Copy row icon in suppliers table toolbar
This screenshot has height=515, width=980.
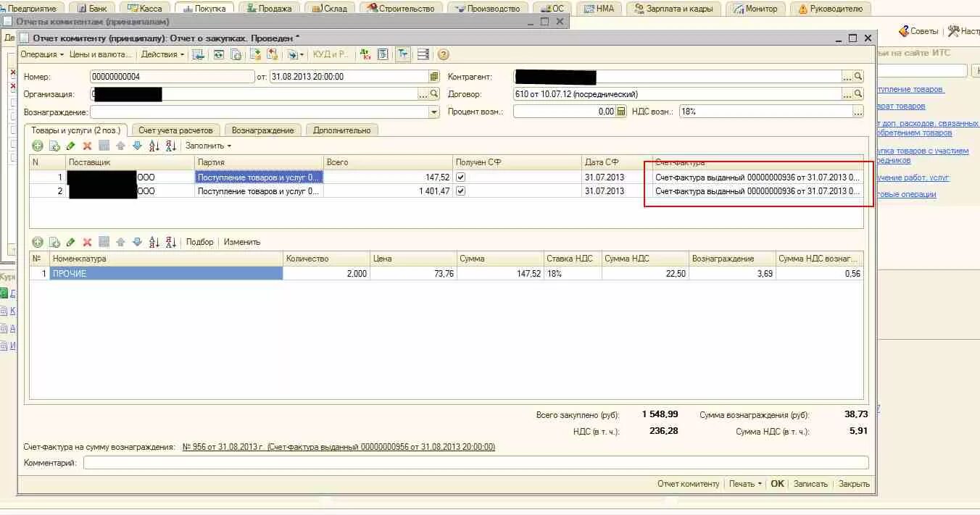54,146
